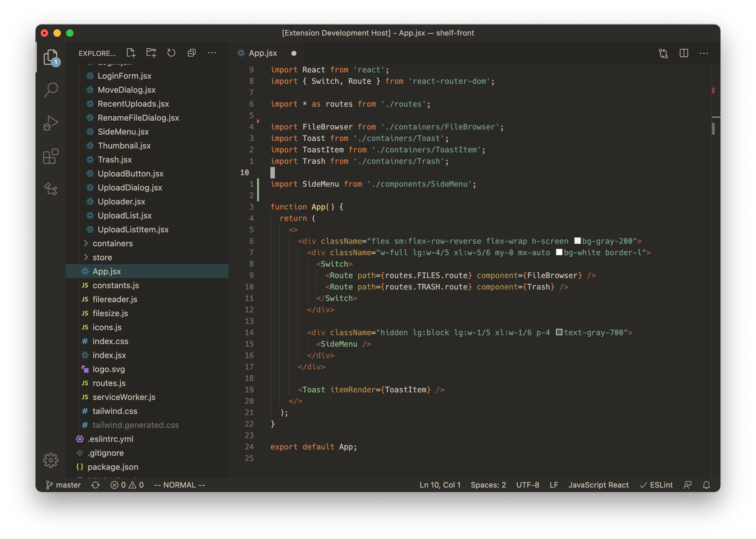This screenshot has width=756, height=539.
Task: Open the Settings gear menu
Action: tap(50, 460)
